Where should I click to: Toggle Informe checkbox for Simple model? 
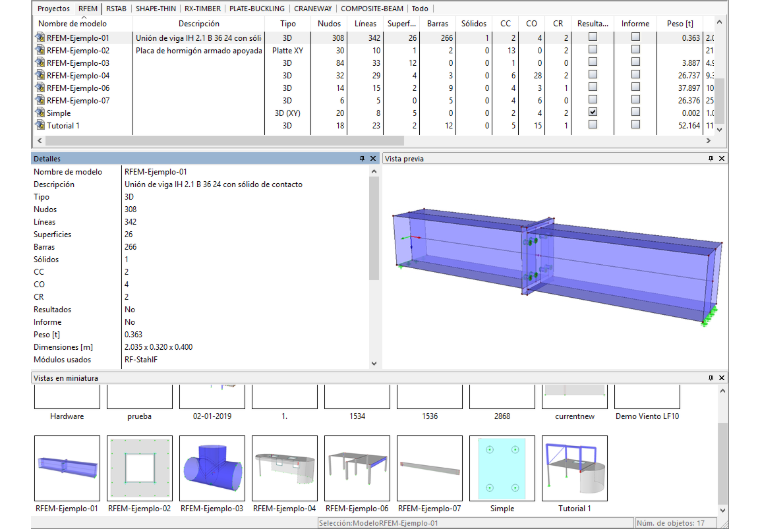[x=635, y=112]
